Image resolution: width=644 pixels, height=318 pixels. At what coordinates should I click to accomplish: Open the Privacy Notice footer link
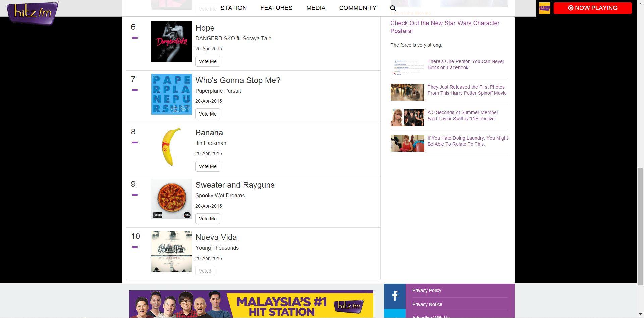tap(427, 304)
